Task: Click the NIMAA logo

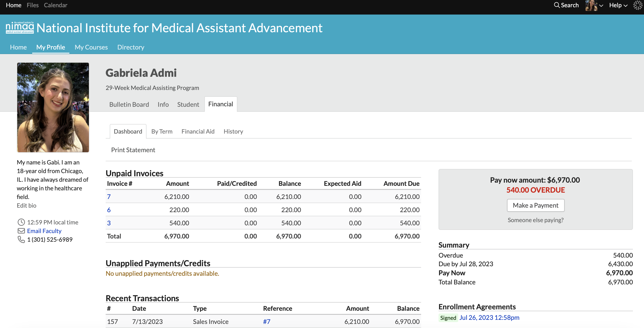Action: tap(20, 27)
